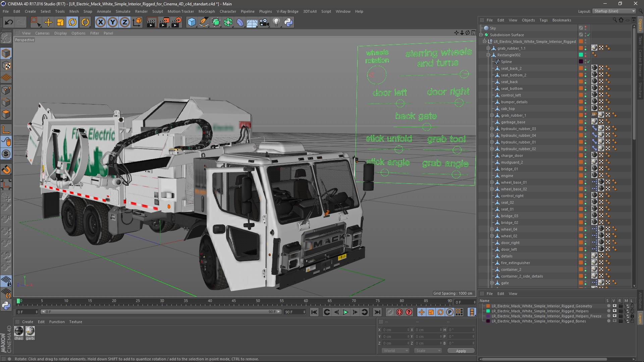644x362 pixels.
Task: Toggle visibility of the Geometry layer
Action: pos(614,306)
